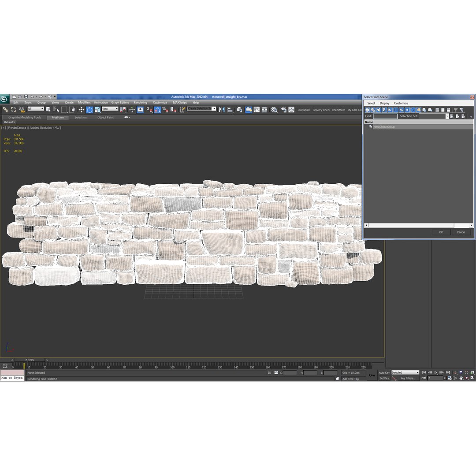Click OK in Select From Scene
Viewport: 476px width, 476px height.
point(441,232)
